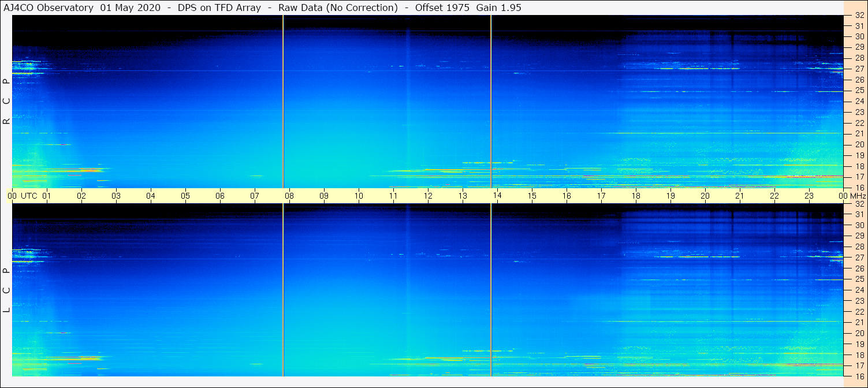Image resolution: width=868 pixels, height=388 pixels.
Task: Click hour "01" on the UTC time axis
Action: pyautogui.click(x=47, y=196)
